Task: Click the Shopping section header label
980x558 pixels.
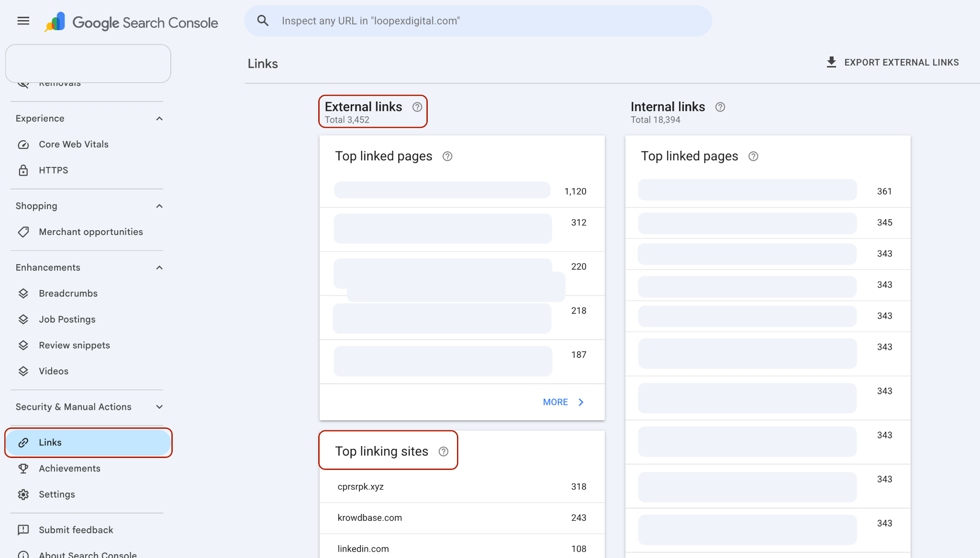Action: pos(36,206)
